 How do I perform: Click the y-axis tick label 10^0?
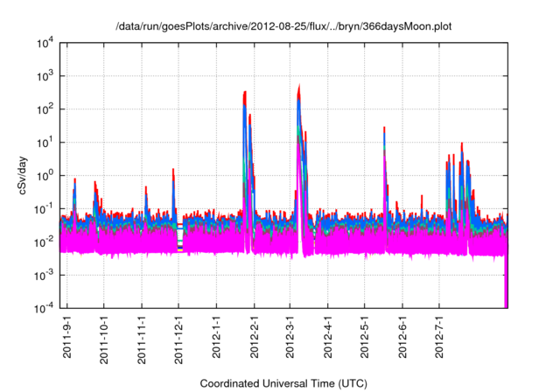coord(43,176)
